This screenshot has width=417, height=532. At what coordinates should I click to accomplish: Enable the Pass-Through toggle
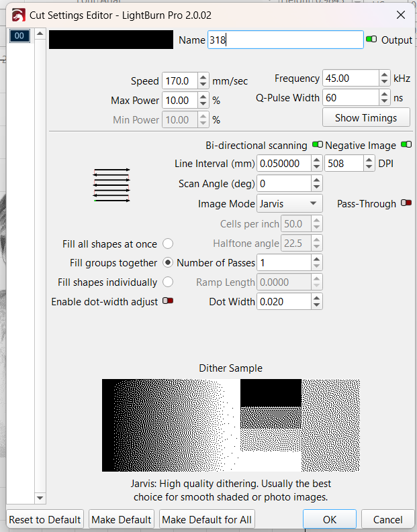(406, 203)
